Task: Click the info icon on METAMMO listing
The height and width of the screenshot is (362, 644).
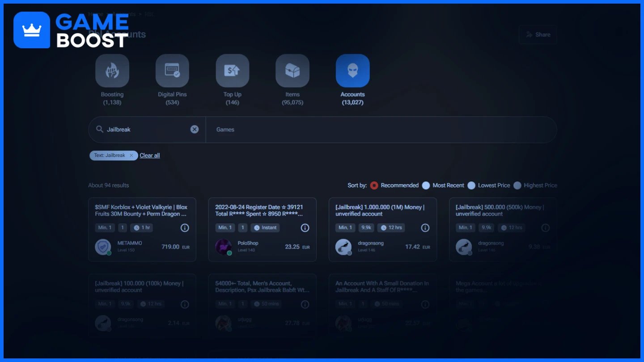Action: [185, 228]
